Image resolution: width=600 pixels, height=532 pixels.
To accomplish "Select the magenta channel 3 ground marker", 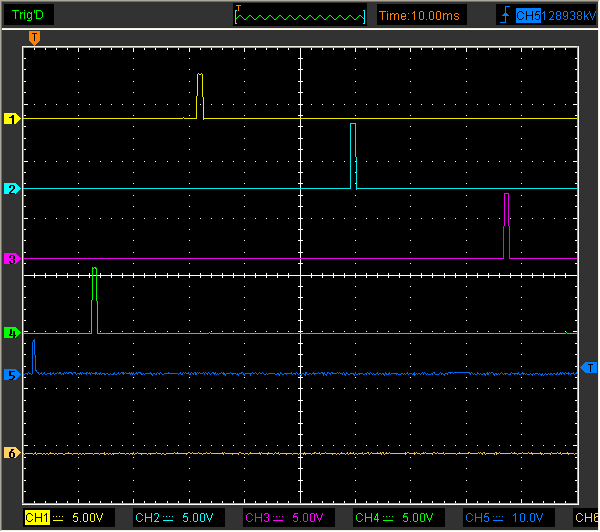I will pyautogui.click(x=12, y=259).
